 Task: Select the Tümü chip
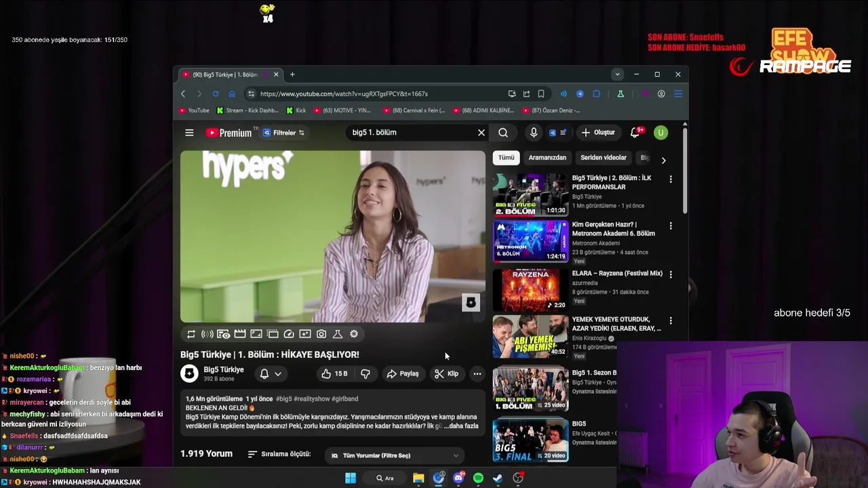507,157
